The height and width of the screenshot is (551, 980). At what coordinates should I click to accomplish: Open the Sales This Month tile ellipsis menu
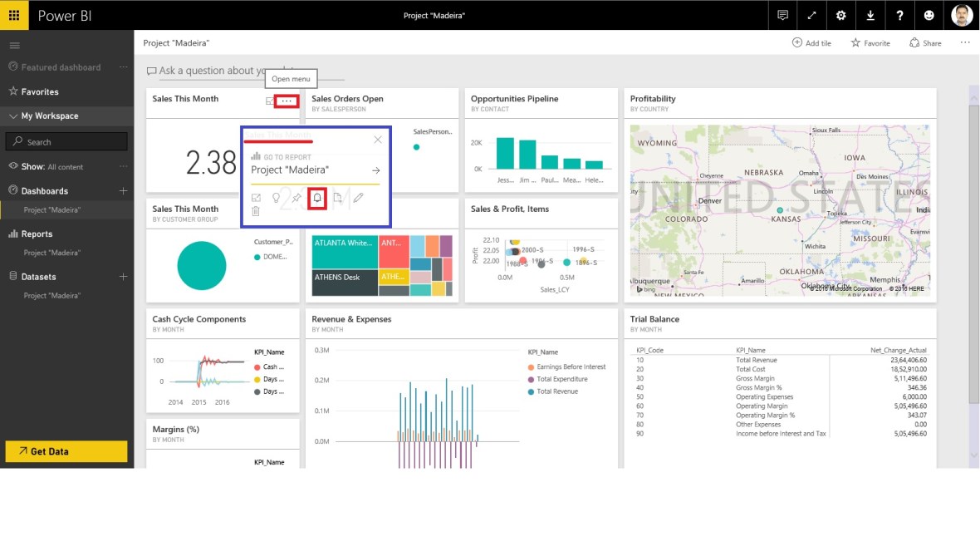tap(287, 101)
